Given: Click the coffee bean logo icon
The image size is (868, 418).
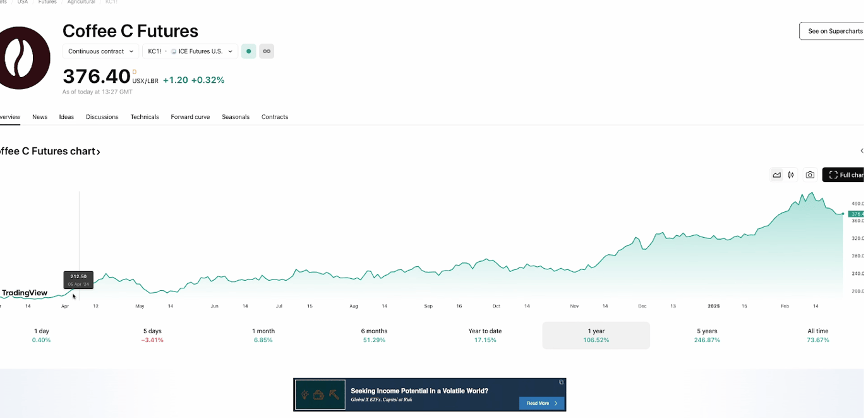Looking at the screenshot, I should 25,58.
